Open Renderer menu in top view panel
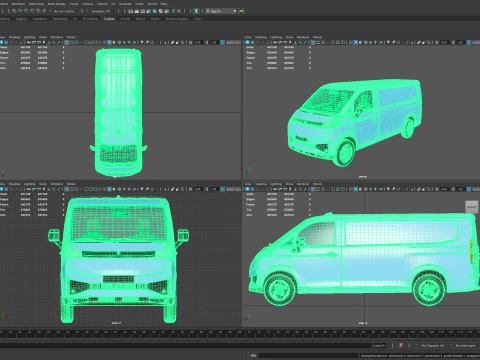 click(57, 37)
